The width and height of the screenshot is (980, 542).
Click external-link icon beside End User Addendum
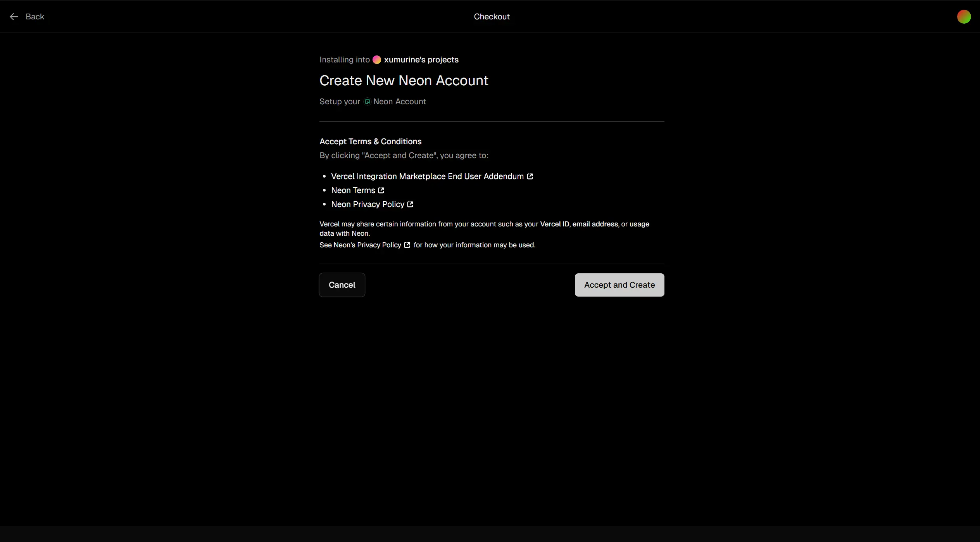tap(530, 176)
